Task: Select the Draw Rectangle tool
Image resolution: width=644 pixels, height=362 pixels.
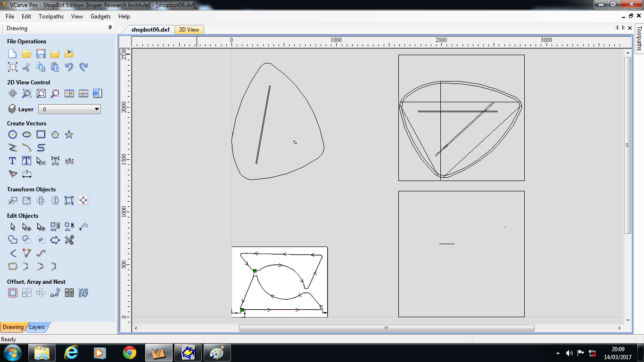Action: point(41,134)
